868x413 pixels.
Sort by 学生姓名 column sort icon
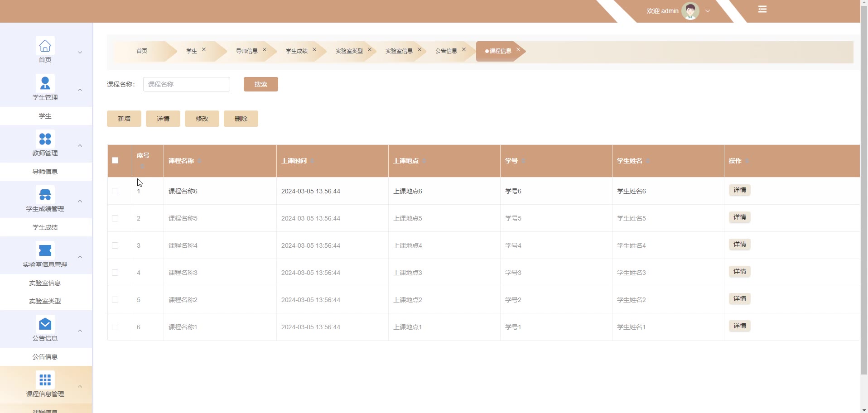click(x=648, y=161)
